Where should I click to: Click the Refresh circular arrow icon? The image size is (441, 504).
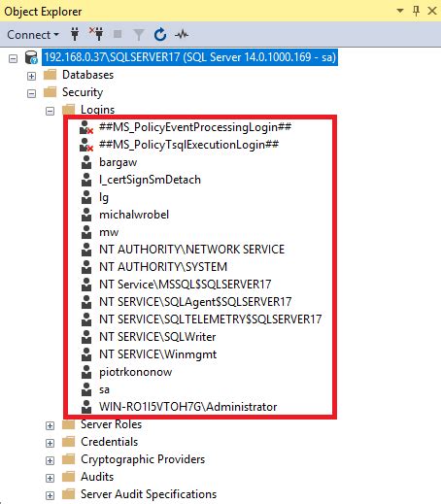[160, 35]
